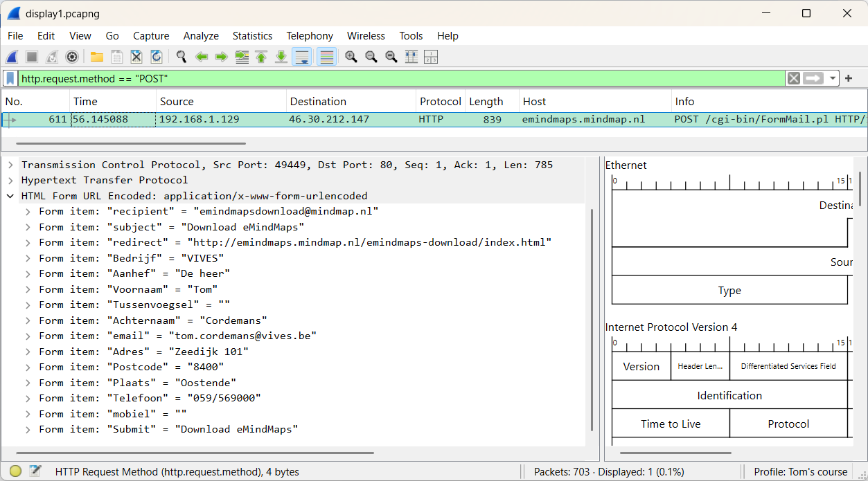Sort by the Length column header

click(492, 101)
